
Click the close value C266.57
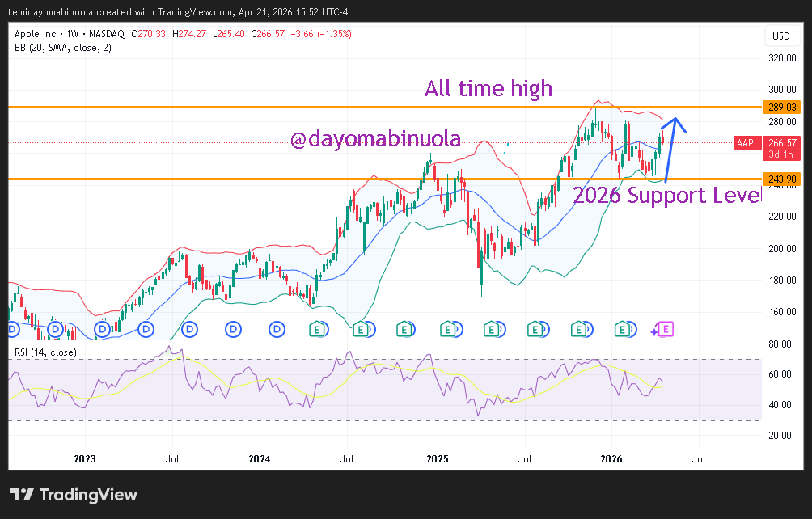268,34
